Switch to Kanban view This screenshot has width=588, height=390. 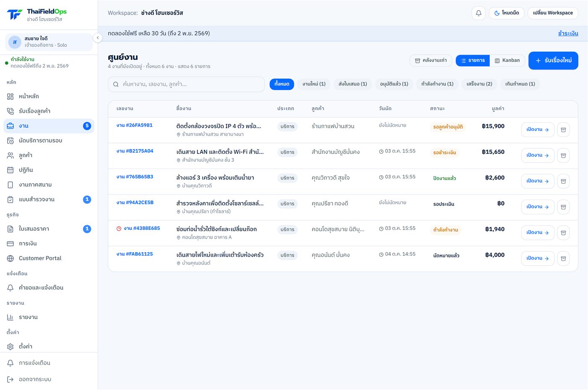point(507,61)
